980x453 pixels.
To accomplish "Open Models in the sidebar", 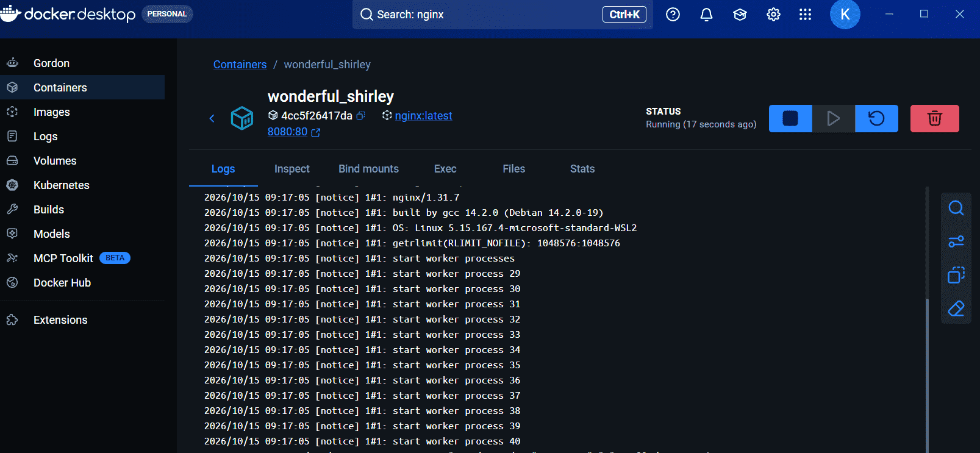I will coord(82,234).
